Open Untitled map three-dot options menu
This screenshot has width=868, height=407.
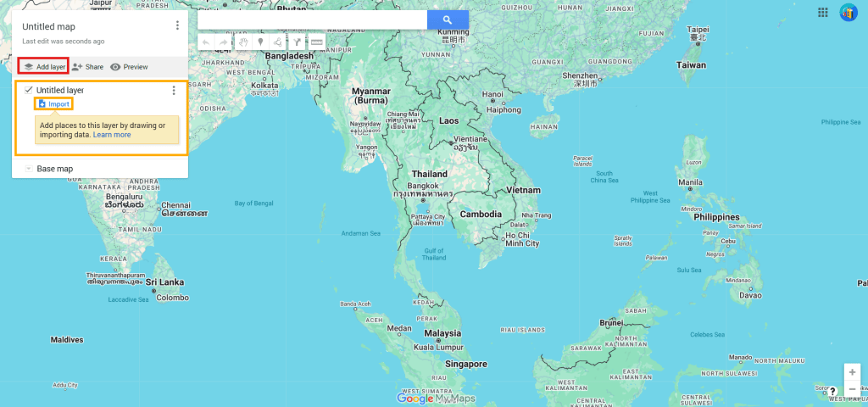[x=176, y=26]
